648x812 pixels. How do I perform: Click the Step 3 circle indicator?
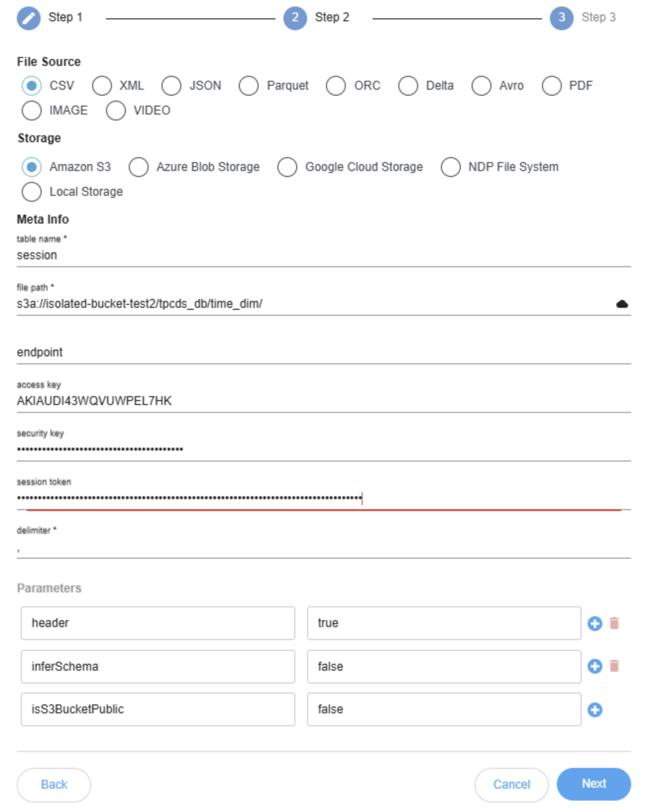(561, 18)
